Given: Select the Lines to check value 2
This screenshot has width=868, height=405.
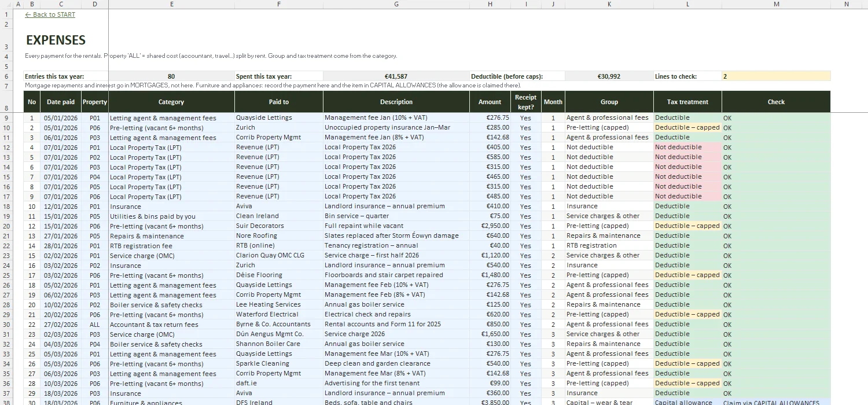Looking at the screenshot, I should [776, 76].
